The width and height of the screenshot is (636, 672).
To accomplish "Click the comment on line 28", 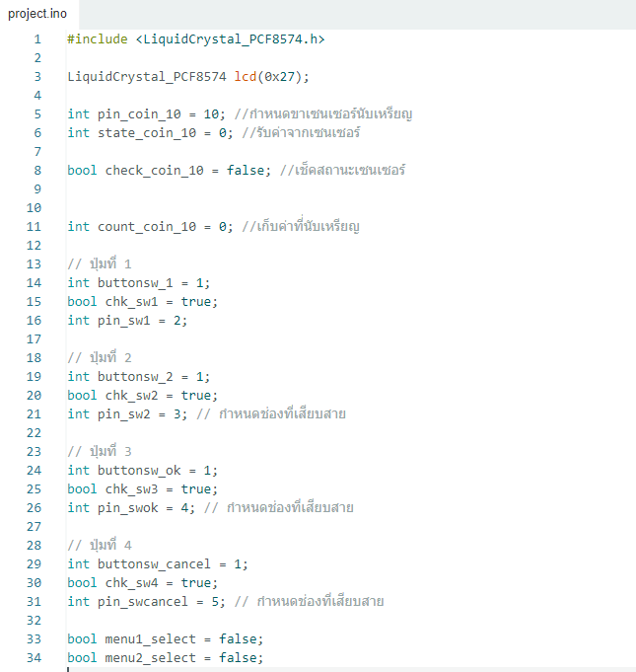I will click(100, 545).
